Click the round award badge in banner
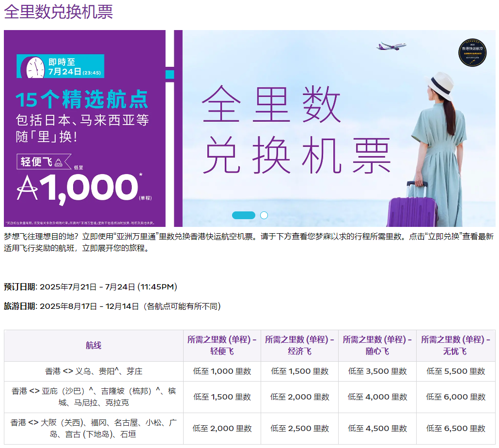Screen dimensions: 499x448 click(472, 52)
